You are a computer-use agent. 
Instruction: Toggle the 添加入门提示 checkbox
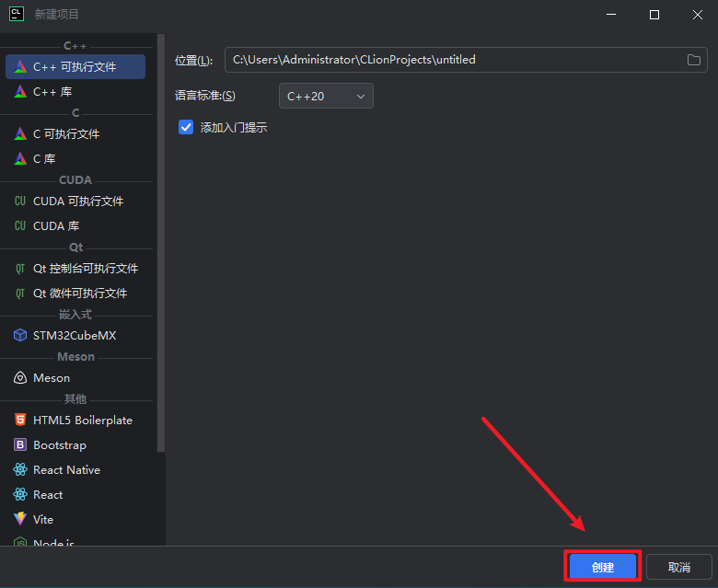(186, 128)
